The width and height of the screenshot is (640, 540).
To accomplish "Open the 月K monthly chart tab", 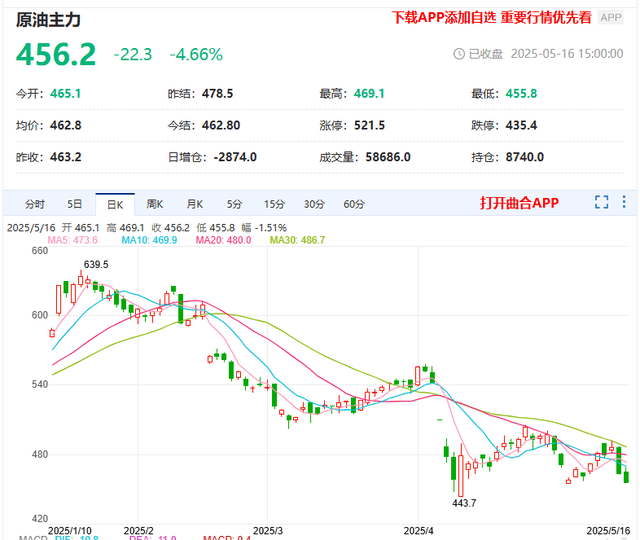I will click(x=194, y=204).
